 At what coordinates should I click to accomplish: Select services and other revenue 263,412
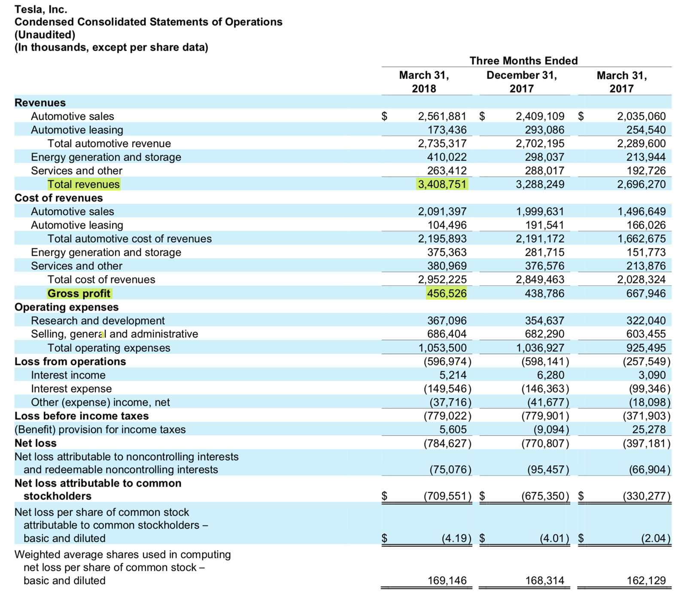click(447, 171)
